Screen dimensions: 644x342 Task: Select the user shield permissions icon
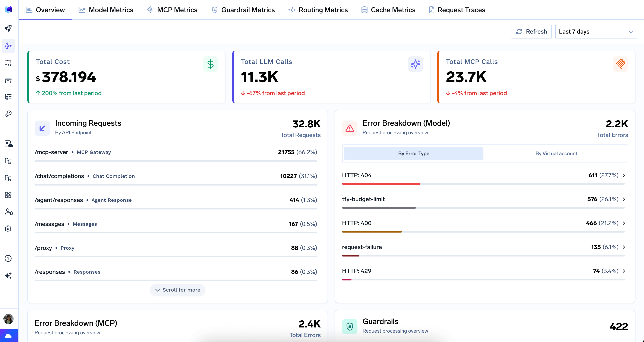[x=8, y=212]
